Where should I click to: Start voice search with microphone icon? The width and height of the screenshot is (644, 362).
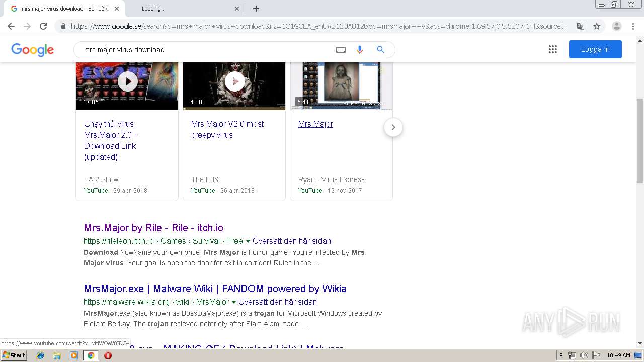point(360,50)
